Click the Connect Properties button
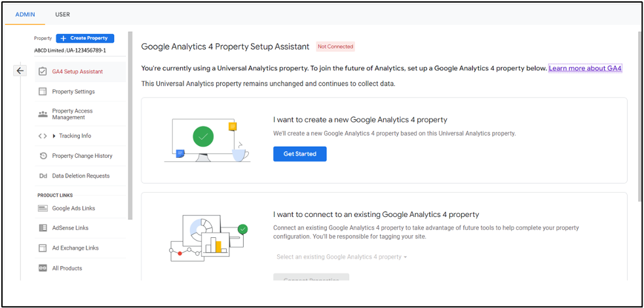This screenshot has height=308, width=644. pos(311,277)
